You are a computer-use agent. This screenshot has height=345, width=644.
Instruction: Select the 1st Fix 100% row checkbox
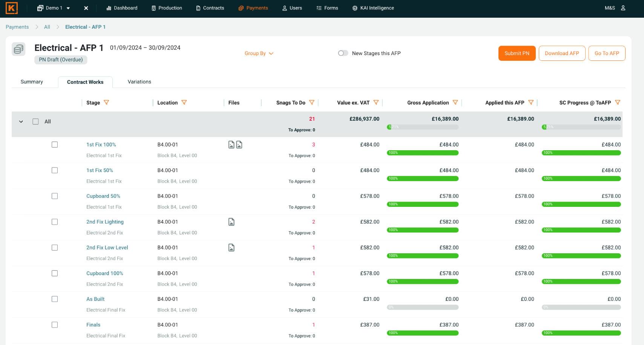tap(55, 145)
